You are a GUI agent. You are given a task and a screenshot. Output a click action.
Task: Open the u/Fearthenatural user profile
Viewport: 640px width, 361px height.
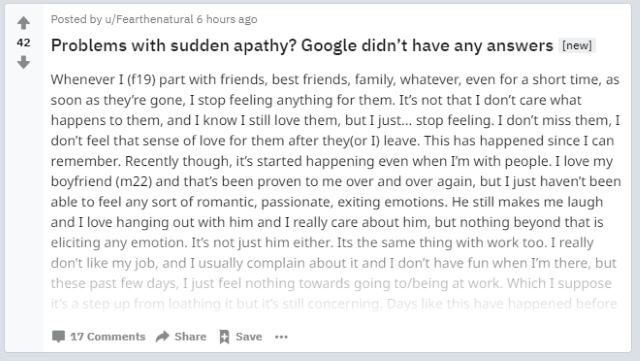click(x=149, y=19)
